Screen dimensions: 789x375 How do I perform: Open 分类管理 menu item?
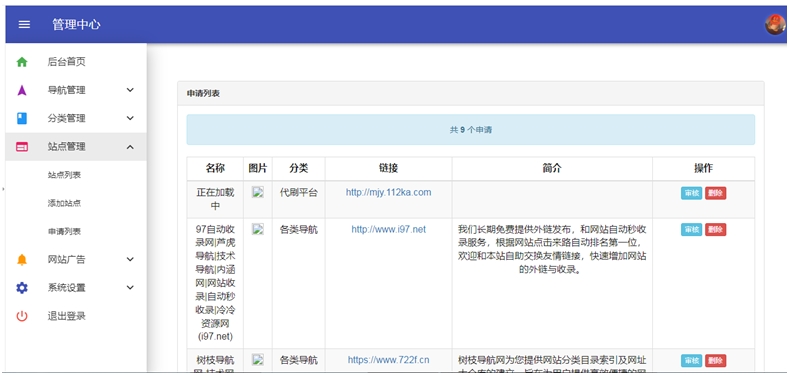76,118
